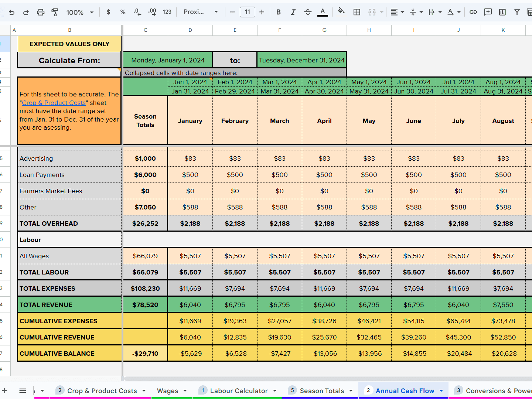The width and height of the screenshot is (532, 399).
Task: Click the Create filter icon
Action: point(517,12)
